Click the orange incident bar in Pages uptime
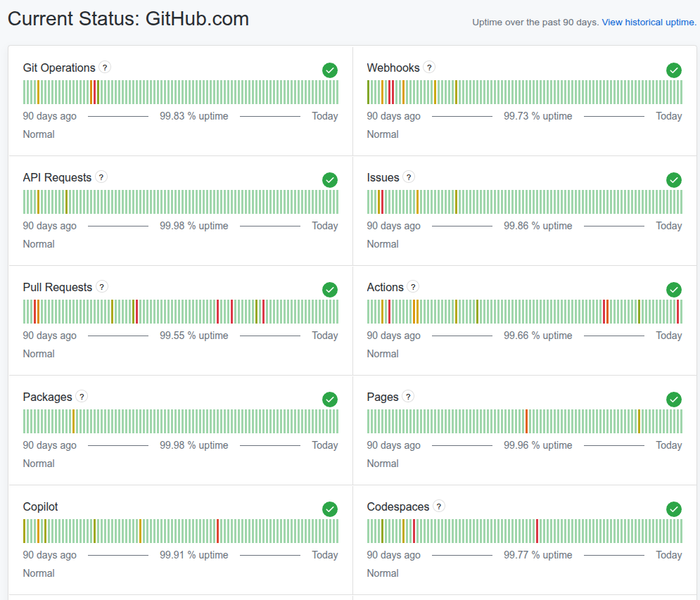This screenshot has width=700, height=600. 526,421
